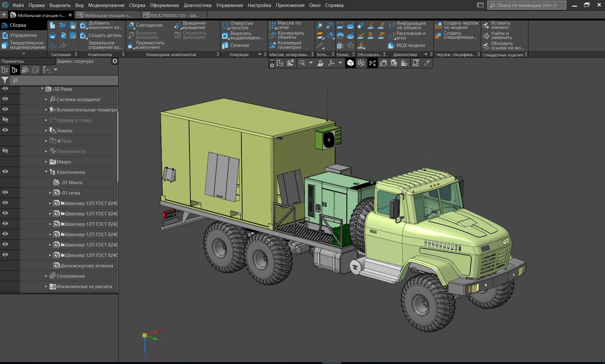605x364 pixels.
Task: Click the Параметры panel label
Action: [13, 61]
